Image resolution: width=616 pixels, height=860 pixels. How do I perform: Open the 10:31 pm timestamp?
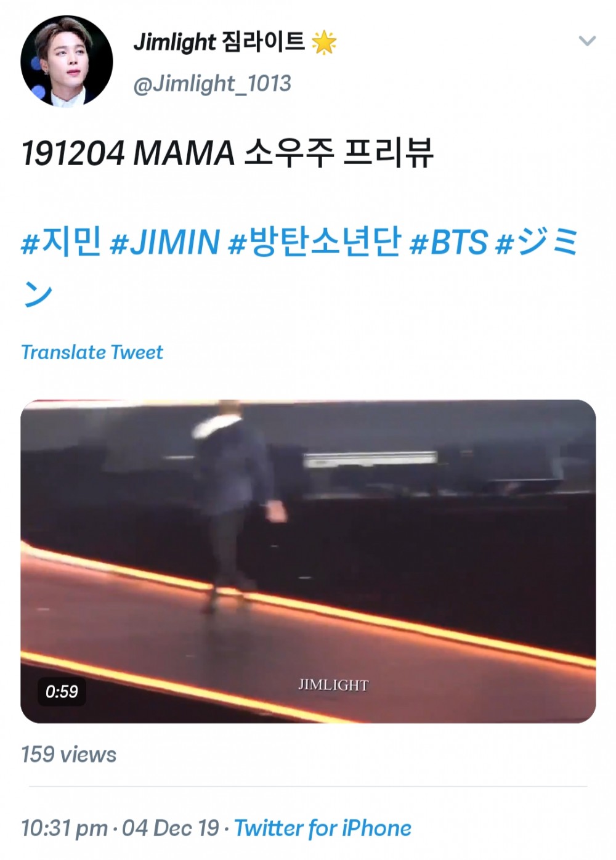click(x=65, y=828)
